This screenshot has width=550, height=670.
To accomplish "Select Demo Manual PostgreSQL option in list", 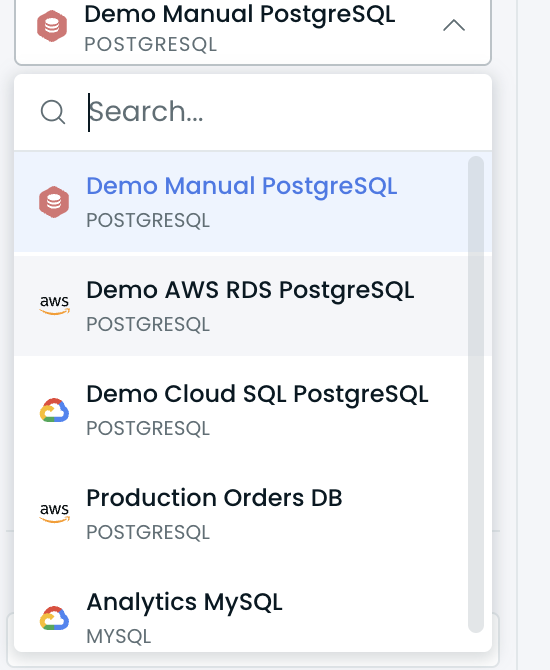I will pos(253,202).
